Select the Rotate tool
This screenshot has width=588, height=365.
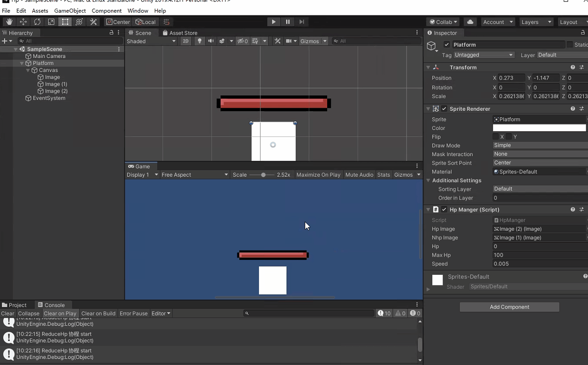pos(37,22)
